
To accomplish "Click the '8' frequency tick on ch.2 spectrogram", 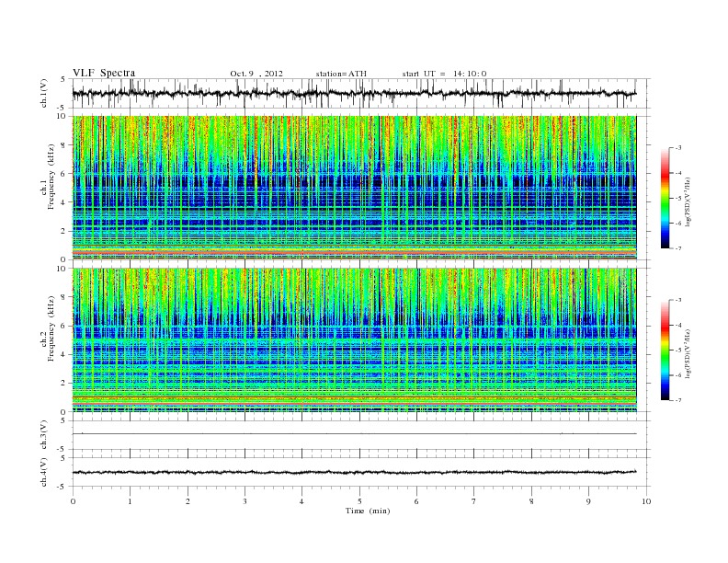I will [x=63, y=297].
